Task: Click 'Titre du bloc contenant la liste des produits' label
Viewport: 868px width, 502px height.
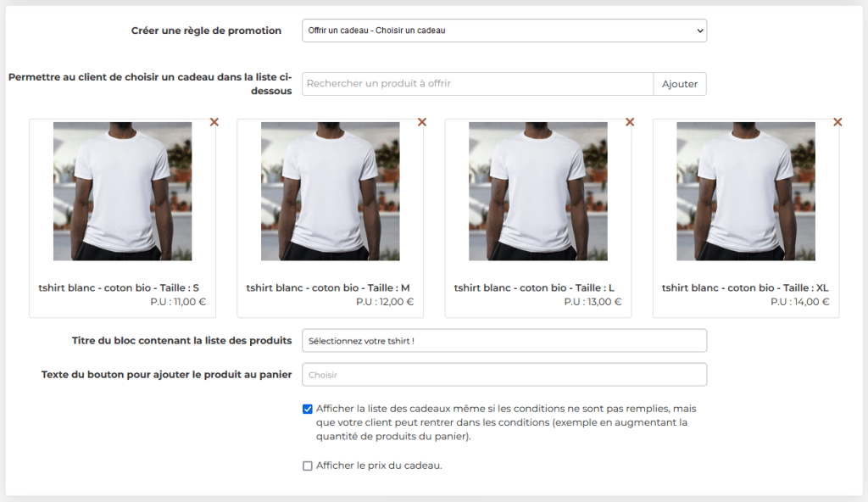Action: [181, 341]
